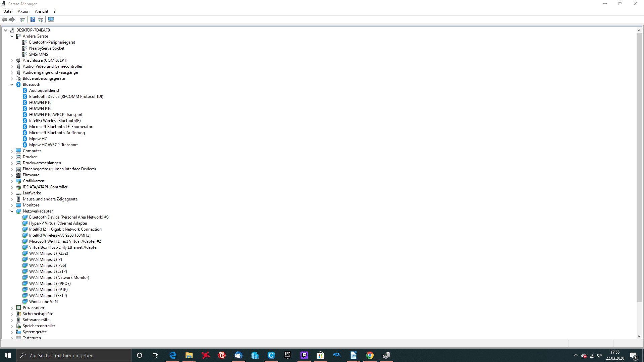The image size is (644, 362).
Task: Open Epic Games Launcher in taskbar
Action: pos(288,355)
